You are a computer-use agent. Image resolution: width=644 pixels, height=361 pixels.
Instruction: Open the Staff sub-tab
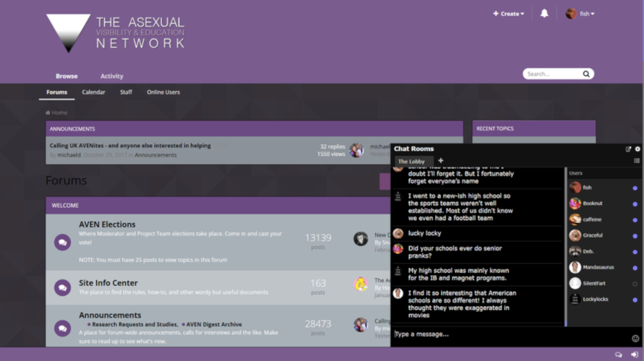tap(126, 92)
